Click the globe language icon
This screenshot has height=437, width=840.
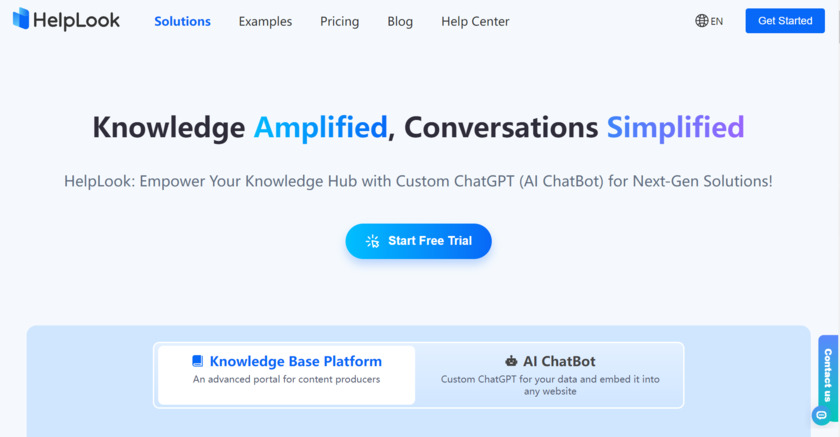point(701,20)
